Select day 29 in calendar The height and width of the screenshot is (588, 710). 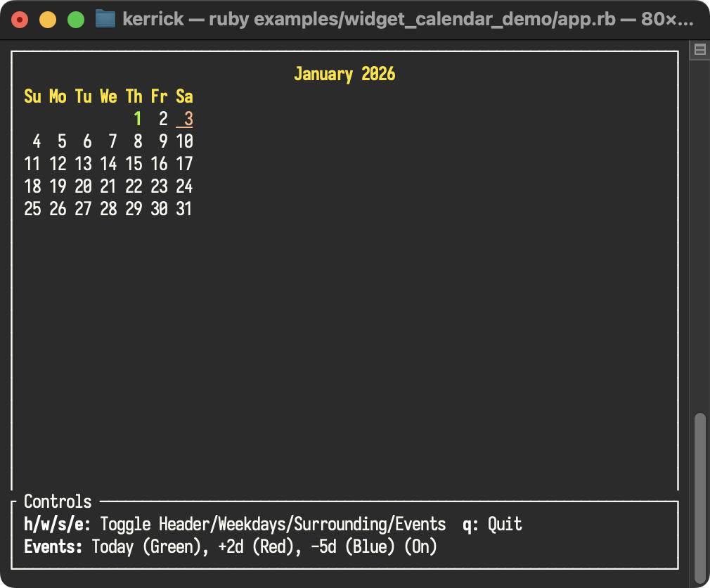(134, 209)
